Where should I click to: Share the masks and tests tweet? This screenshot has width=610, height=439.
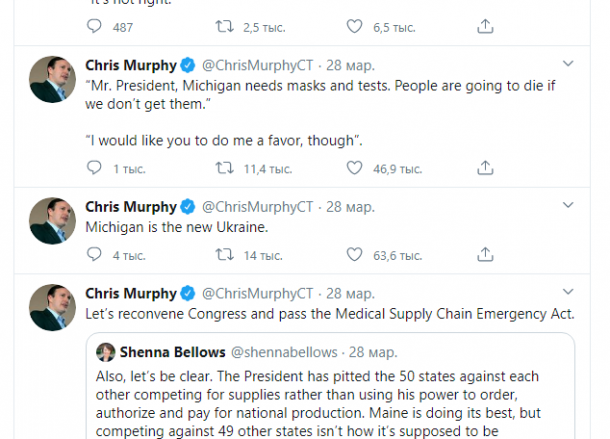click(485, 167)
